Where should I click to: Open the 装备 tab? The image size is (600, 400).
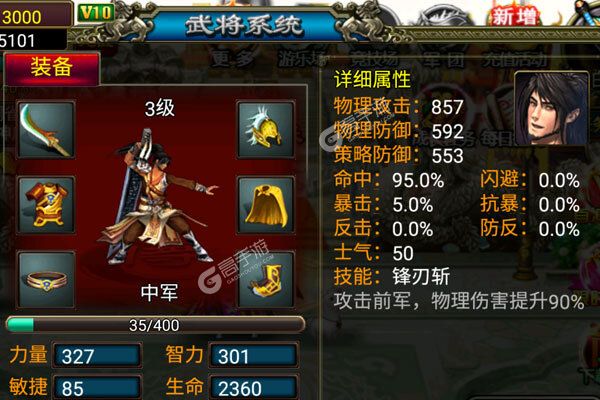(x=52, y=68)
